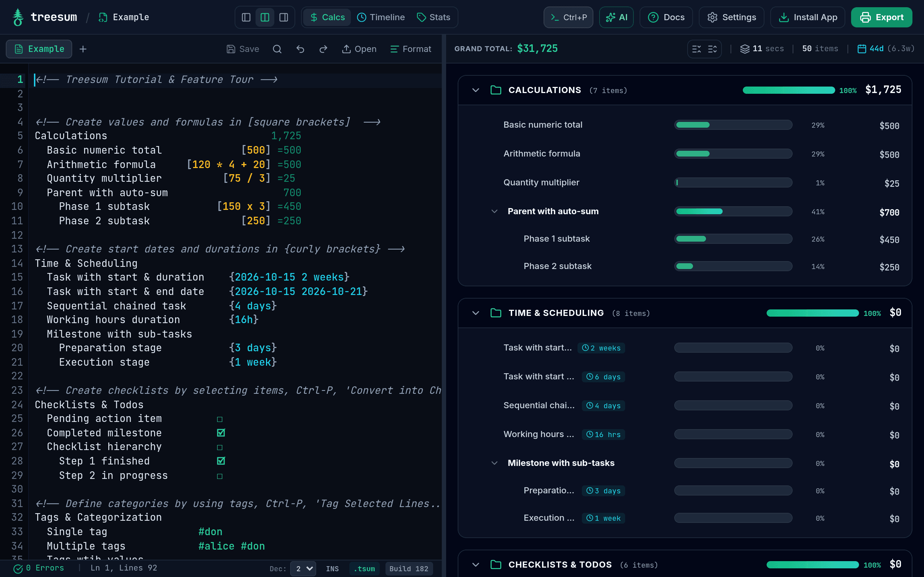Click the redo arrow icon
The height and width of the screenshot is (577, 924).
[x=323, y=49]
